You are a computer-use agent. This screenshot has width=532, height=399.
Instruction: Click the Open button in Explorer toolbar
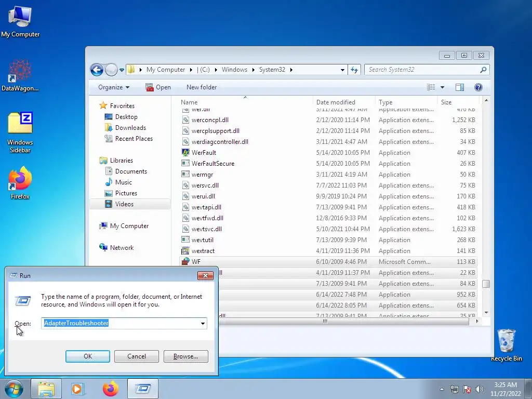pos(158,87)
